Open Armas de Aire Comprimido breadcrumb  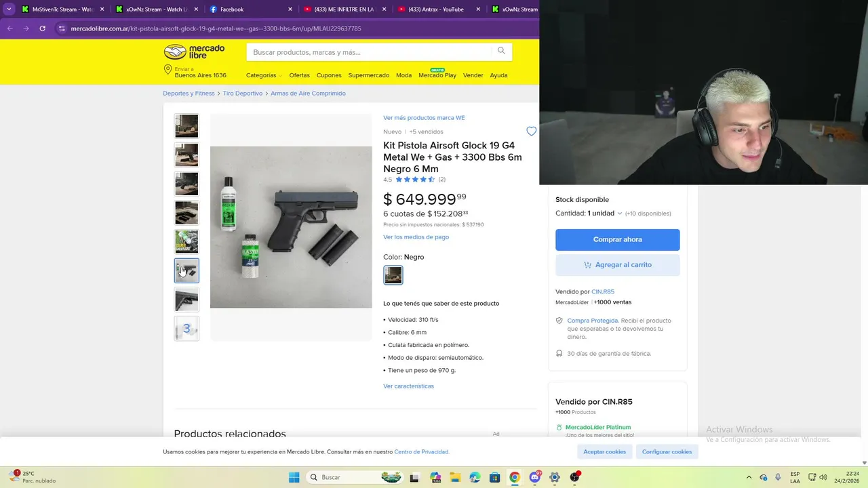(308, 94)
